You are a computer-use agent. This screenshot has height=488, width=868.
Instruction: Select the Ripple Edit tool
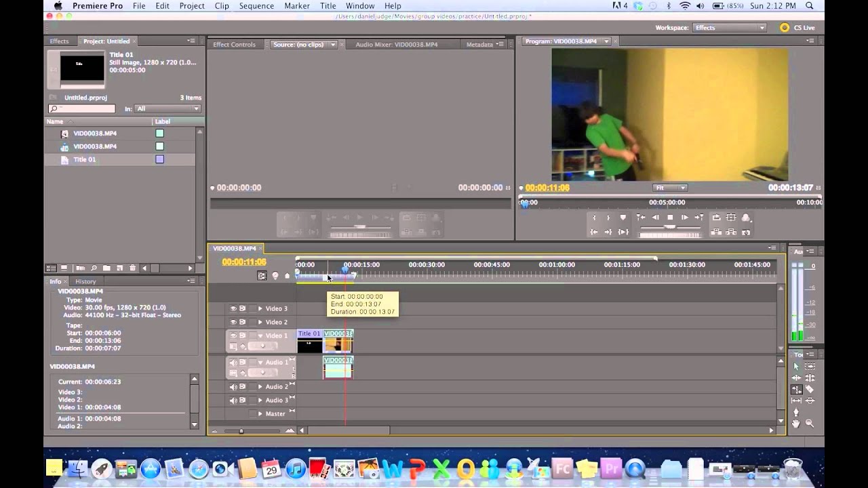coord(796,378)
